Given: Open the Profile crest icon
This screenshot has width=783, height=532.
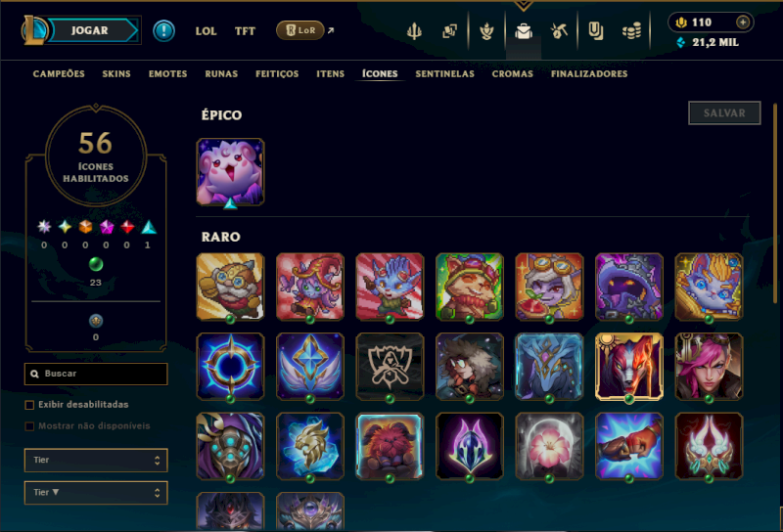Looking at the screenshot, I should (x=486, y=31).
